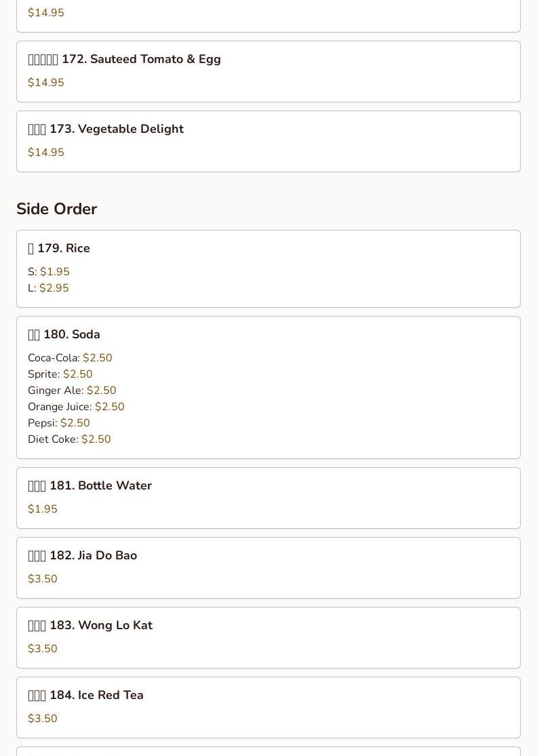Open the 173. Vegetable Delight card
The image size is (537, 756).
click(x=116, y=130)
